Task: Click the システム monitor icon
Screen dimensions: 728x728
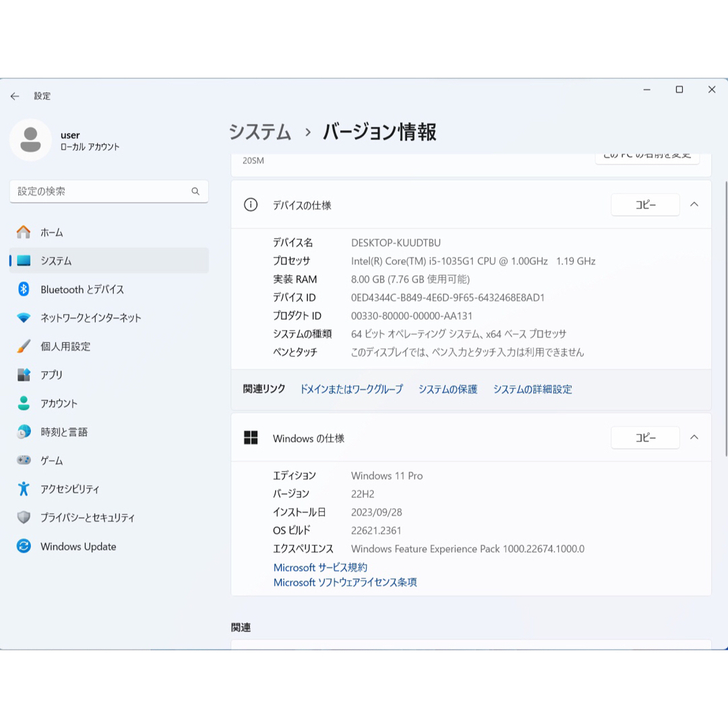Action: pos(24,260)
